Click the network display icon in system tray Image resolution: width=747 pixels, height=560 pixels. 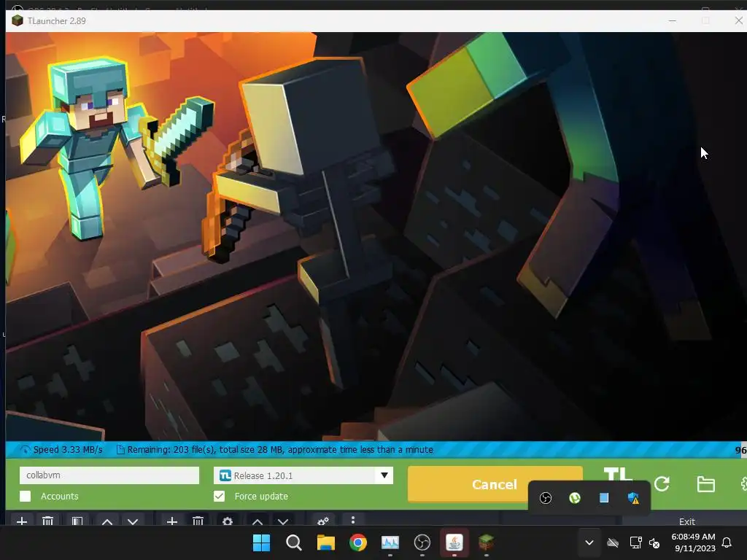coord(635,542)
